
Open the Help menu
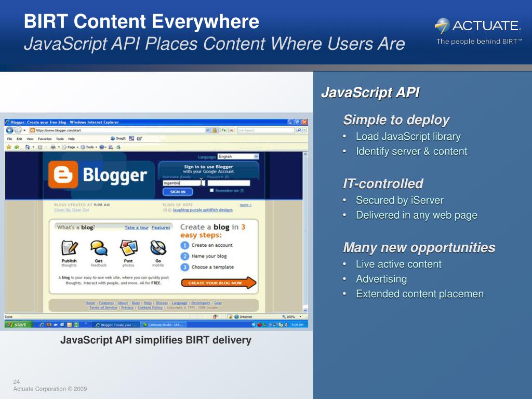[71, 139]
